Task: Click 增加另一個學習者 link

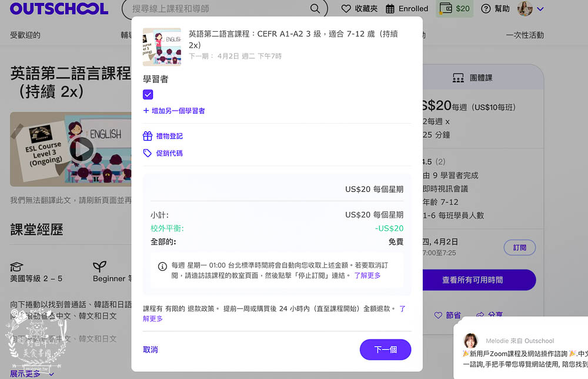Action: pyautogui.click(x=178, y=111)
